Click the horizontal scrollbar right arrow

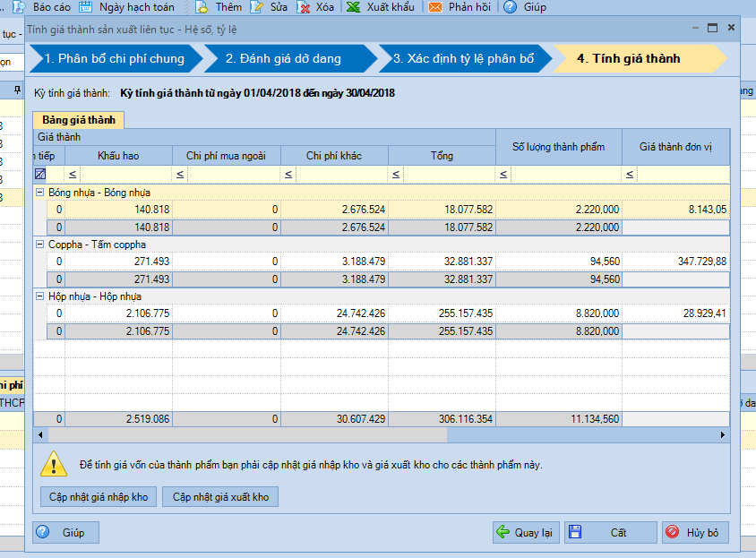(x=723, y=434)
